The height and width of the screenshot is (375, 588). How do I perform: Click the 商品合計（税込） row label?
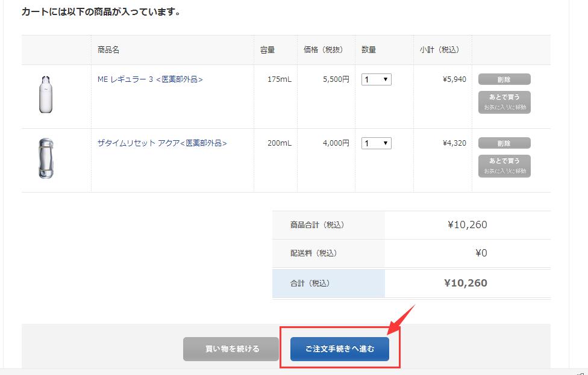point(317,225)
